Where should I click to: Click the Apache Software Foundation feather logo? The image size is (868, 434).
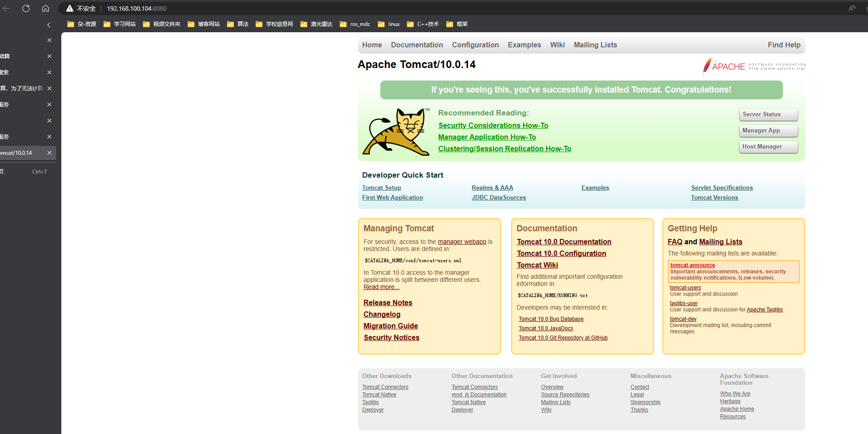point(753,67)
